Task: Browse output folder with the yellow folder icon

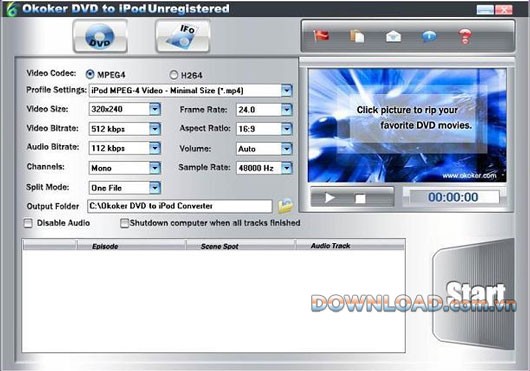Action: click(x=285, y=206)
